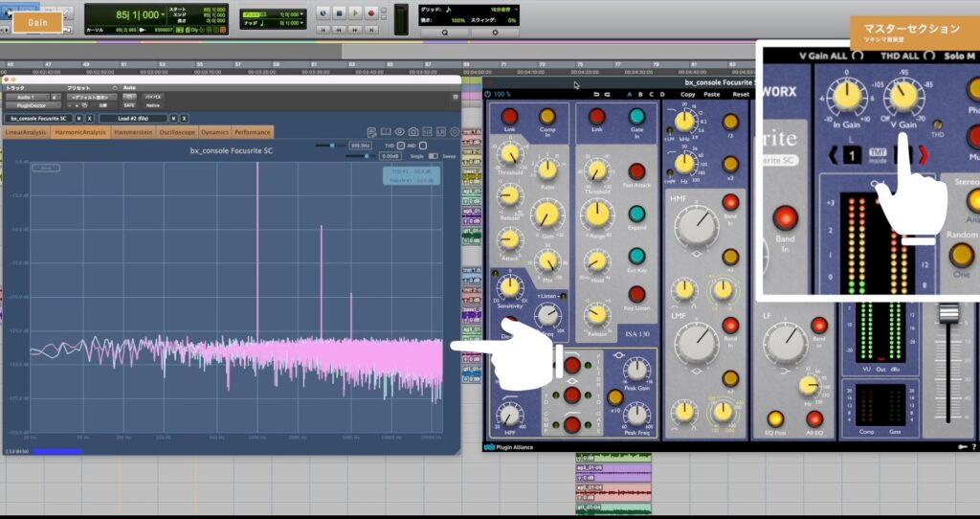The height and width of the screenshot is (519, 980).
Task: Click the PluginDoctor test frequency slider
Action: [330, 145]
